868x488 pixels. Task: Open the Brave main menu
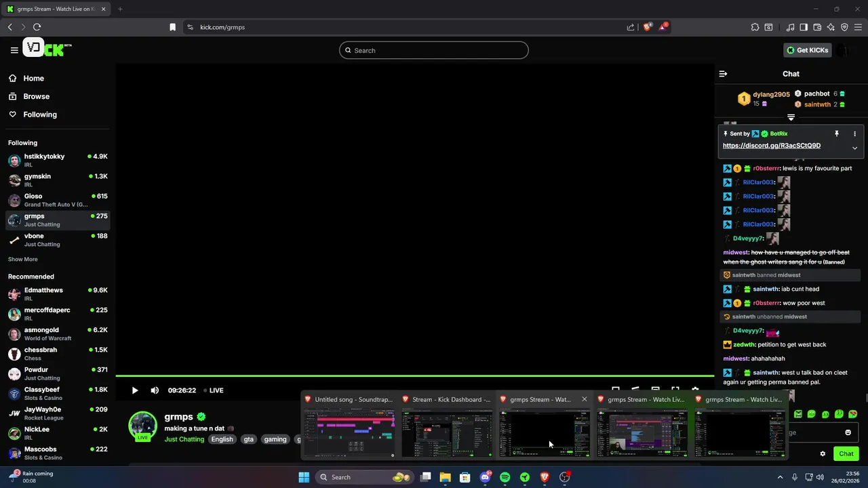point(859,27)
